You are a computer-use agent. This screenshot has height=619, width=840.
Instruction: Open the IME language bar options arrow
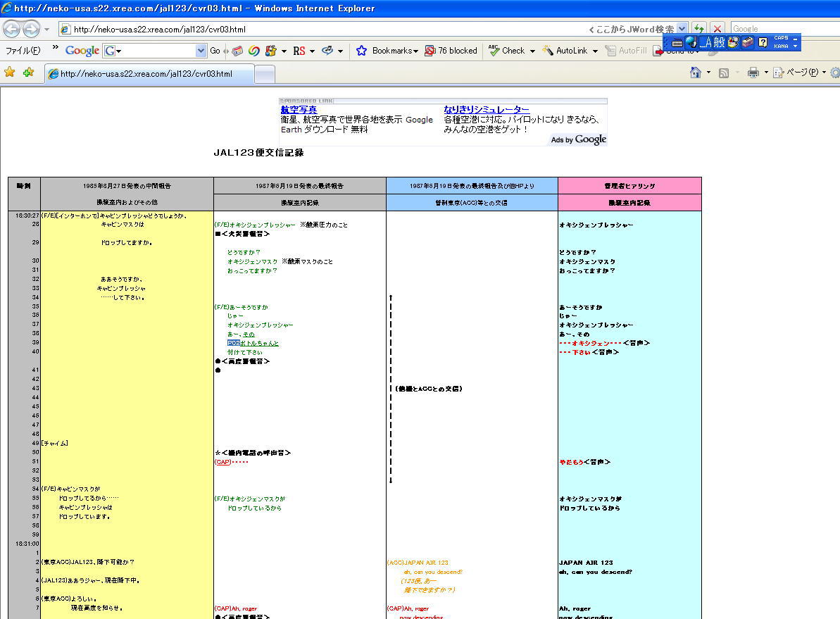tap(796, 46)
